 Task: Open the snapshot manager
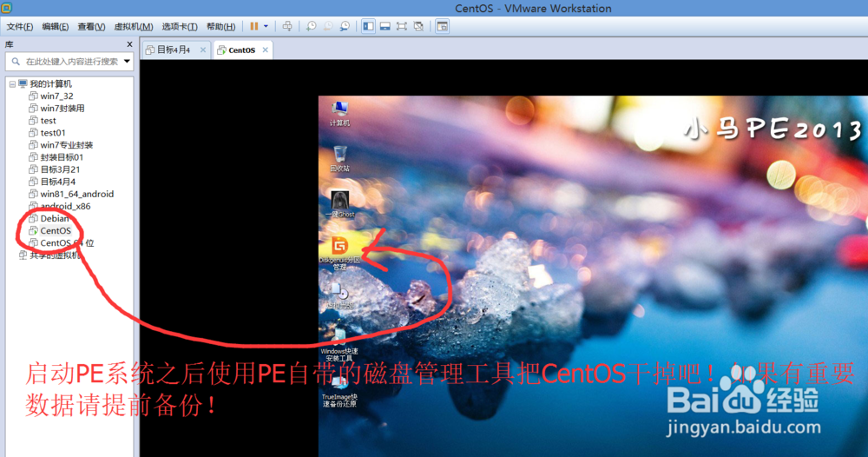345,26
